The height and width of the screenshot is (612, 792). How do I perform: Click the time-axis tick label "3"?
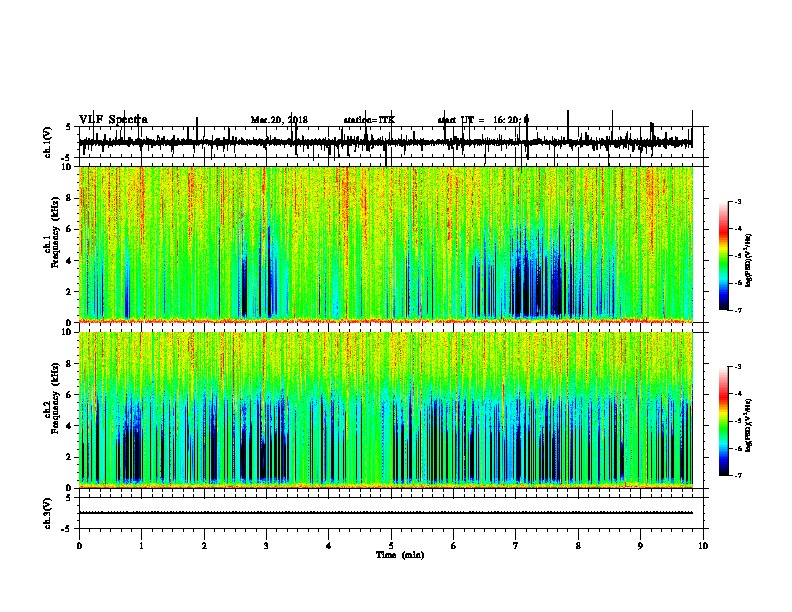click(266, 546)
